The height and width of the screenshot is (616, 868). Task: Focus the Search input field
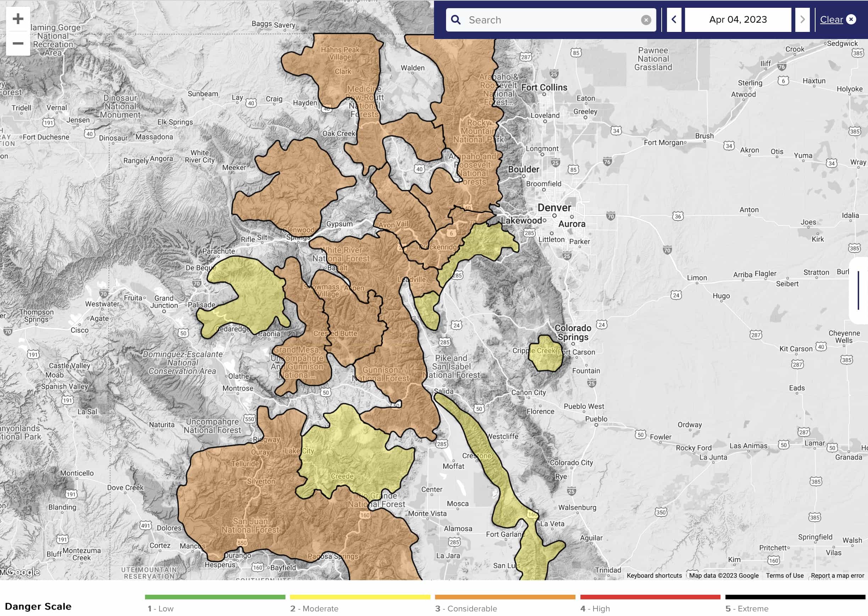tap(551, 20)
